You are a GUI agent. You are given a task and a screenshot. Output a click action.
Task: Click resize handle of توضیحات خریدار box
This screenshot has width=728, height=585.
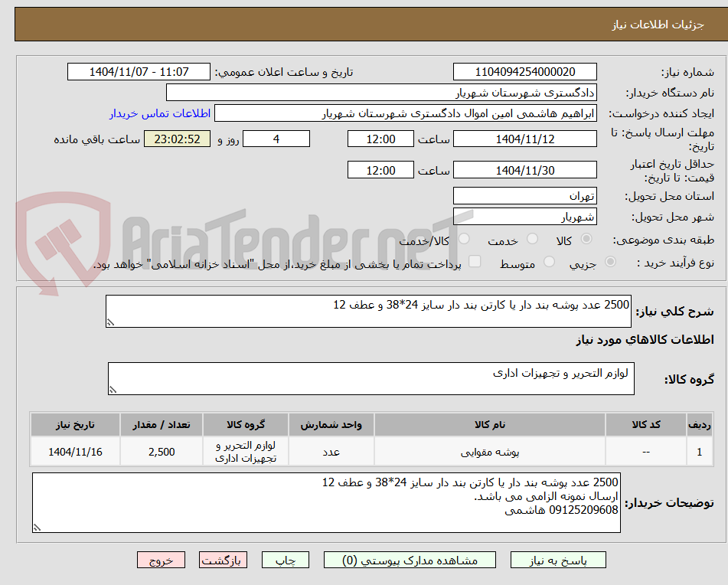38,528
